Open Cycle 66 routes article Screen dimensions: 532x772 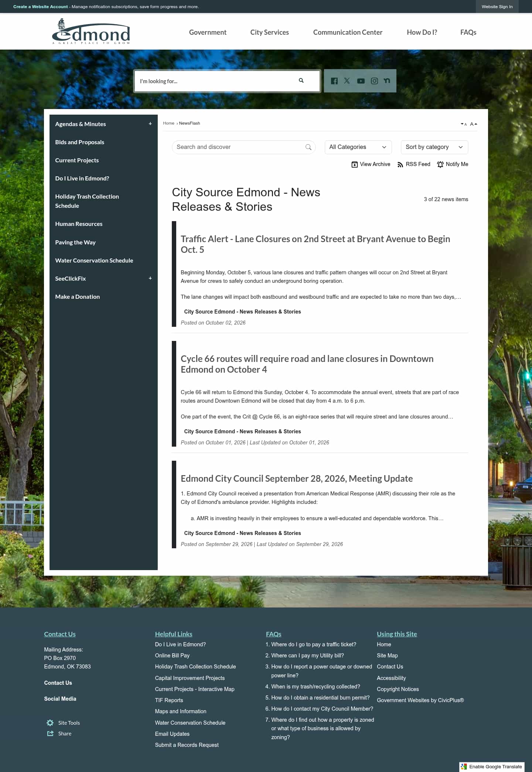[x=307, y=364]
